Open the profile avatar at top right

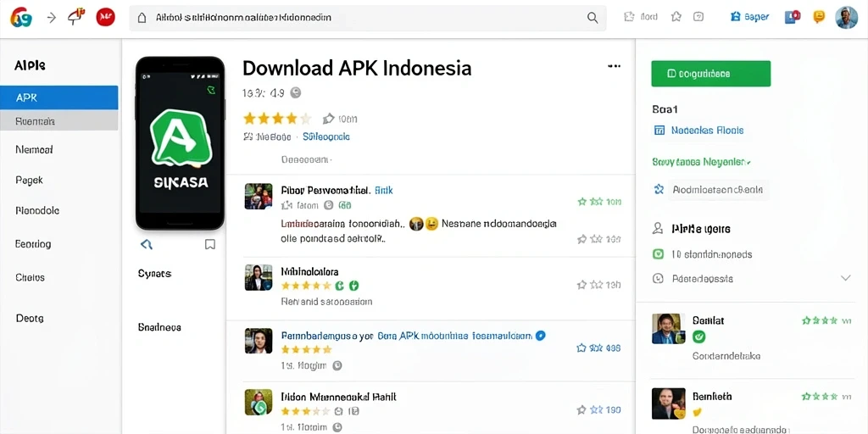point(847,18)
